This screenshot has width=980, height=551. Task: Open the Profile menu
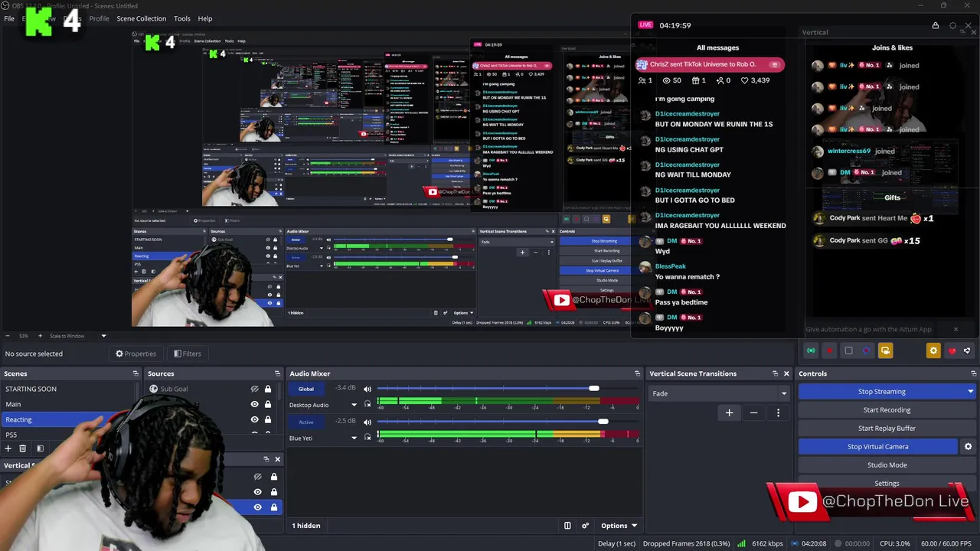(x=99, y=18)
